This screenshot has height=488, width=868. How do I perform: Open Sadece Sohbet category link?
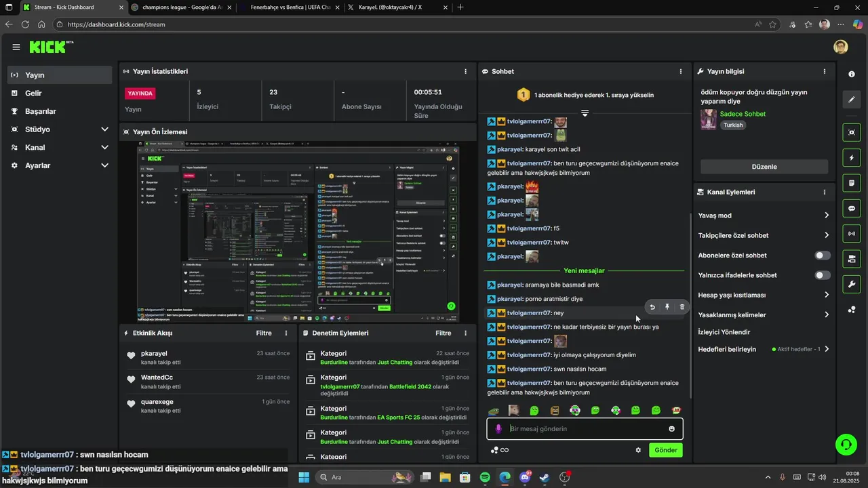pyautogui.click(x=743, y=114)
